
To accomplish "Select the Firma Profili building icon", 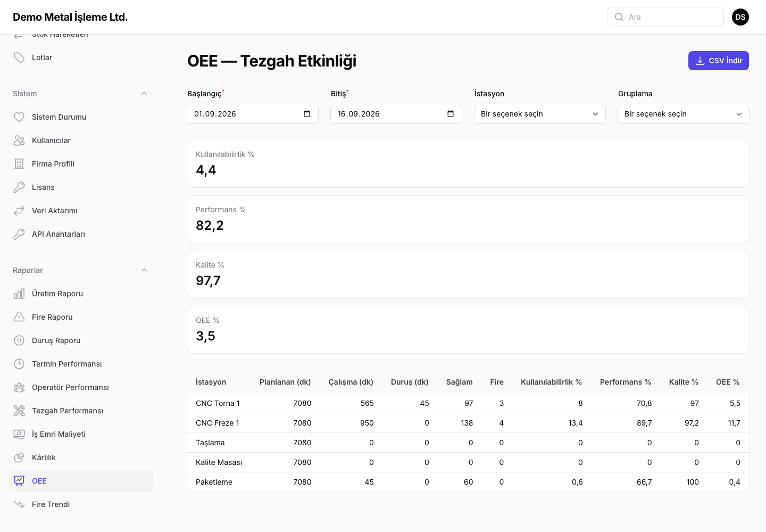I will [19, 164].
